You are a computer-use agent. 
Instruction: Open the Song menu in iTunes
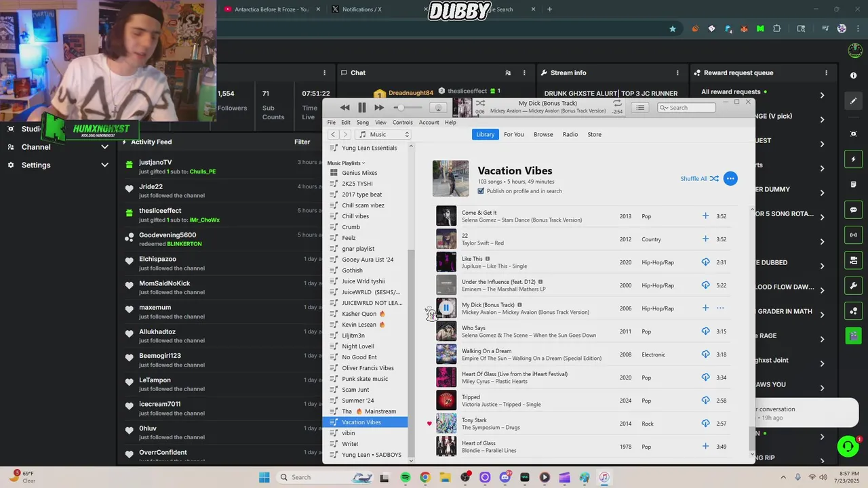tap(363, 123)
